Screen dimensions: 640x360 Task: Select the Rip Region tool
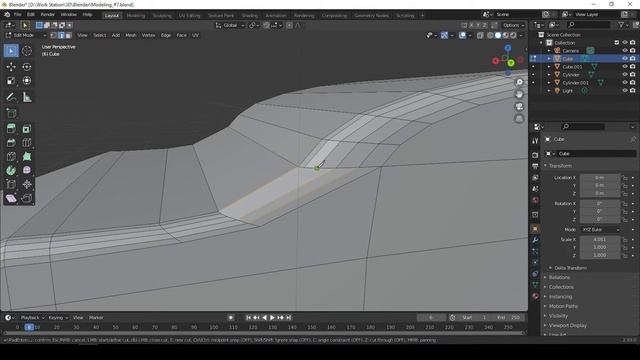pos(27,198)
